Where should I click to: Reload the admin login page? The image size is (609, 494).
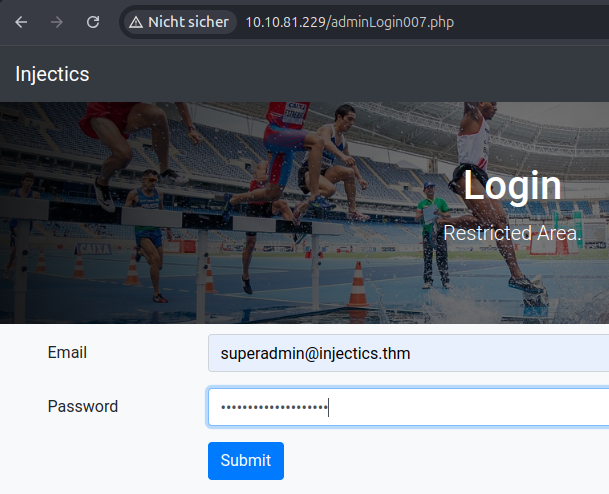[93, 22]
